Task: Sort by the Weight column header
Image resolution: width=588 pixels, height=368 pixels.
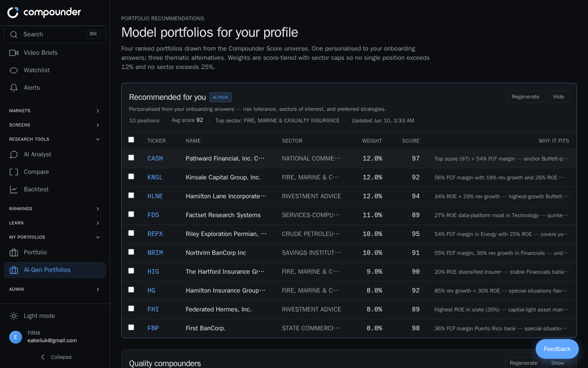Action: coord(372,141)
